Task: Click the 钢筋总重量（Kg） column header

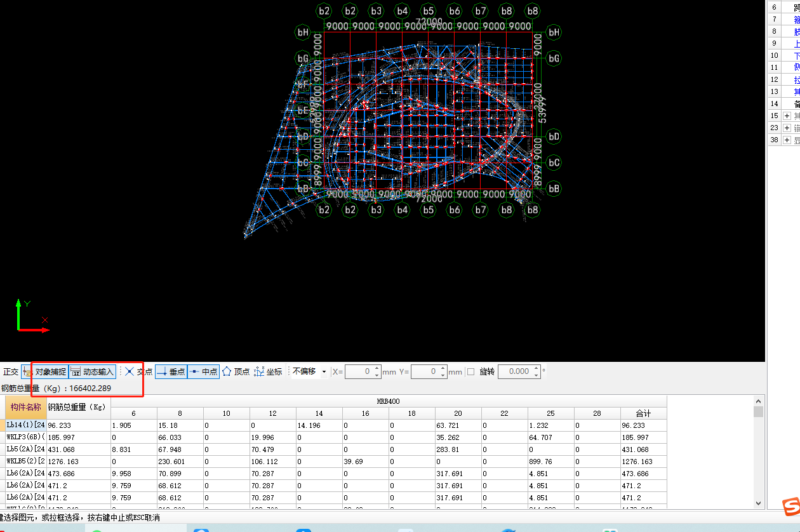Action: point(79,407)
